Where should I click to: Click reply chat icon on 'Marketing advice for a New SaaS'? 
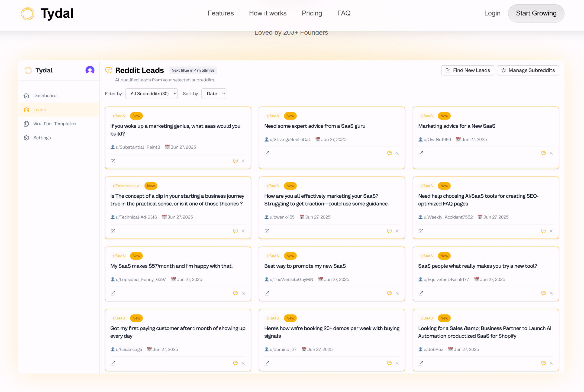(x=543, y=153)
